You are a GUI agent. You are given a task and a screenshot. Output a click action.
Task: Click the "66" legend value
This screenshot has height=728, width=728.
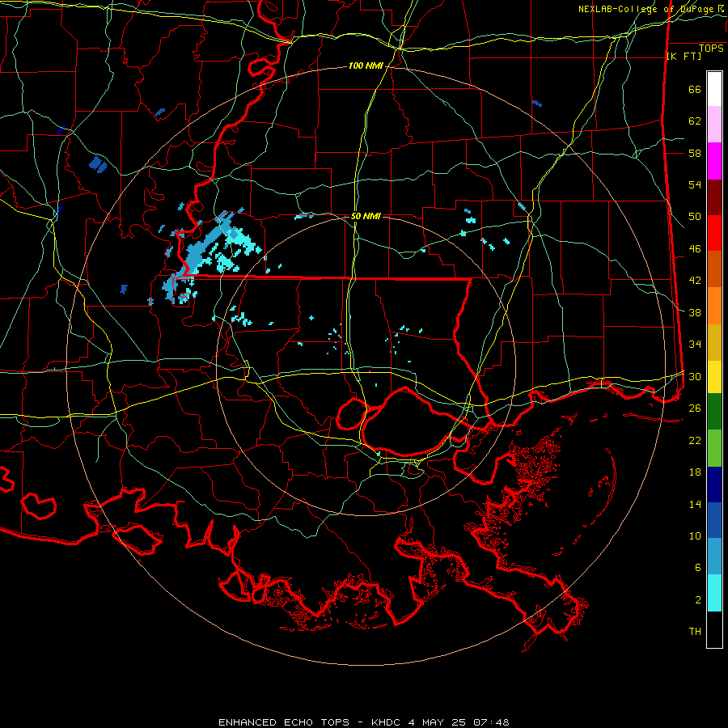pyautogui.click(x=695, y=90)
